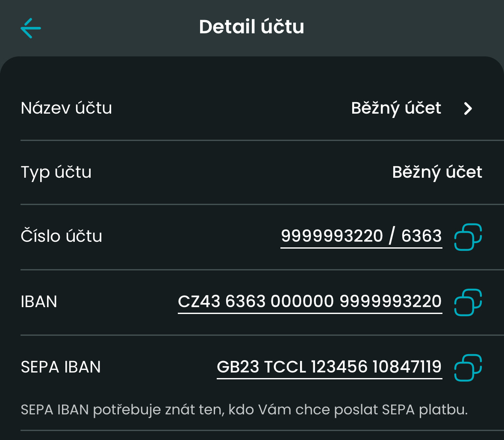
Task: Select the IBAN row label
Action: point(39,302)
